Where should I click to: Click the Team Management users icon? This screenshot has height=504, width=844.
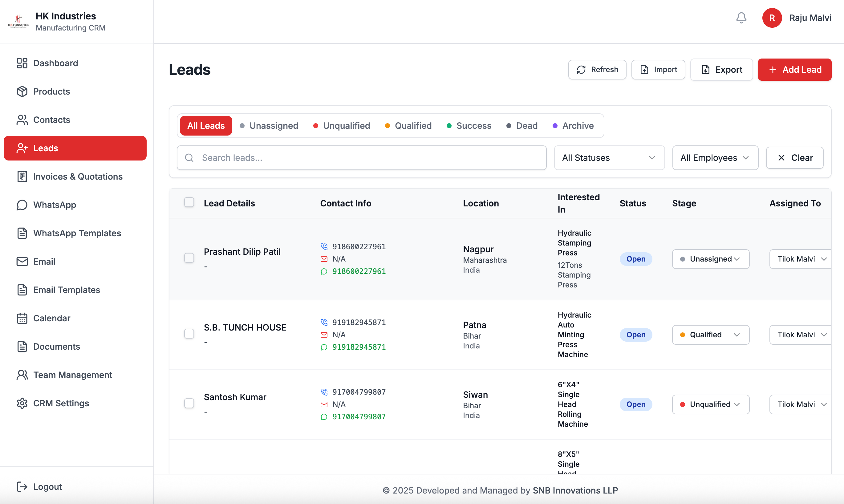coord(22,375)
